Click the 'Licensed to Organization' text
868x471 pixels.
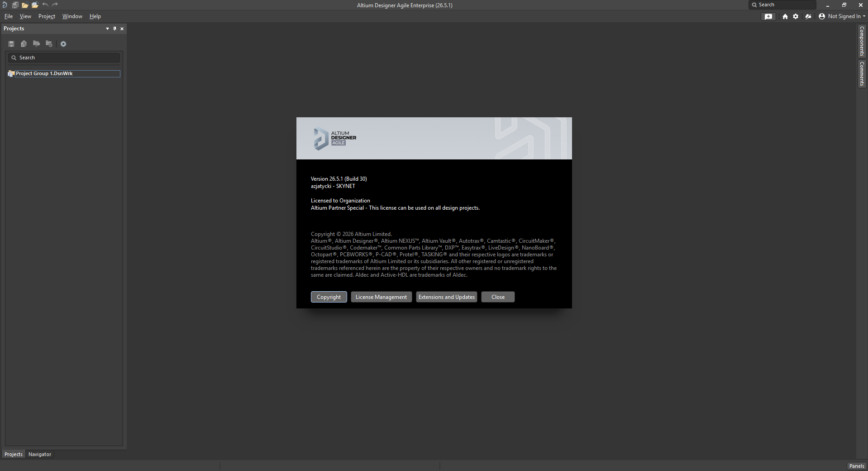(340, 201)
